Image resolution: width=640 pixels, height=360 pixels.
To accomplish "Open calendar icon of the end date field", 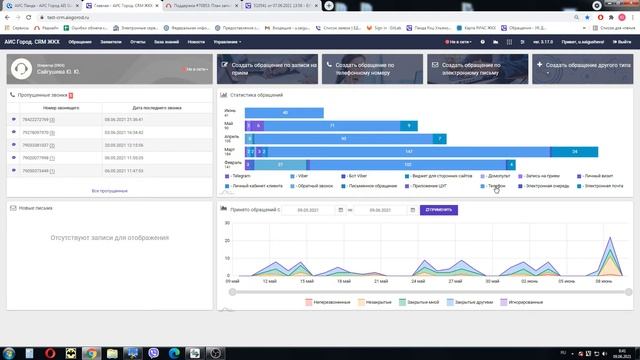I will (x=413, y=210).
